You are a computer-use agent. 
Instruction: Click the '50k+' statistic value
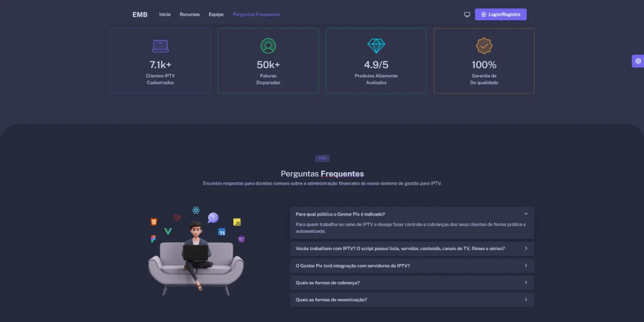268,64
